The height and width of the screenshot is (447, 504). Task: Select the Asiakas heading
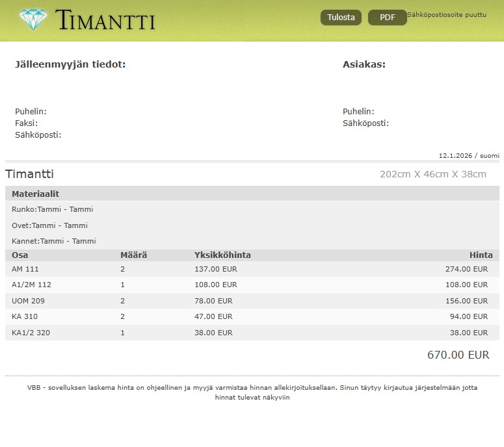point(364,64)
